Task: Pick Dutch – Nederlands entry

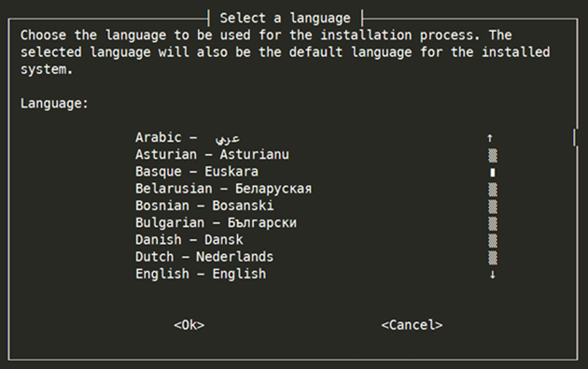Action: coord(204,257)
